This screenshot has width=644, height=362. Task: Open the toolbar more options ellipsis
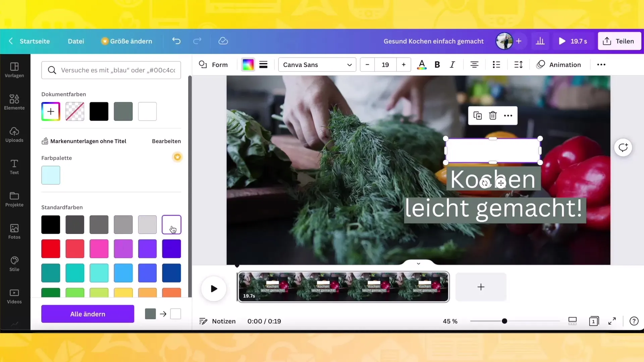601,65
